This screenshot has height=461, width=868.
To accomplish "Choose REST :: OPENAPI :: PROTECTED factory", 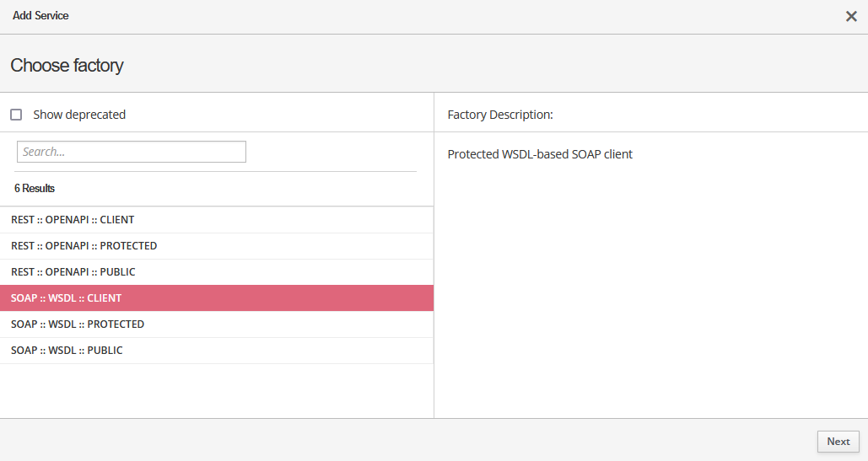I will point(84,246).
